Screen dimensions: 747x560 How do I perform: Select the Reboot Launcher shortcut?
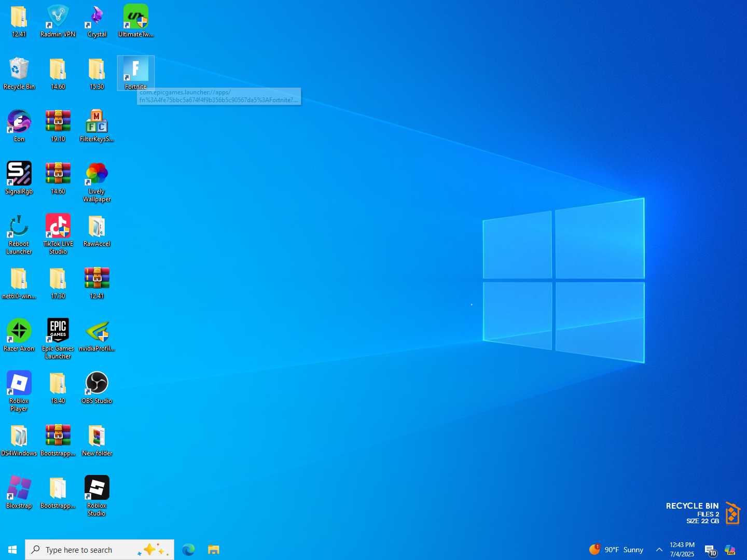[19, 234]
